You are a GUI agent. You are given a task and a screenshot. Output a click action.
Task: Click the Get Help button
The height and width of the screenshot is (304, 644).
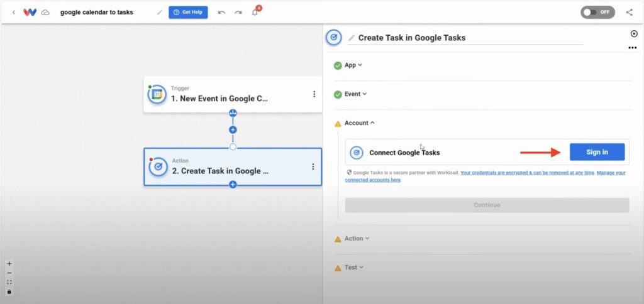pyautogui.click(x=188, y=13)
